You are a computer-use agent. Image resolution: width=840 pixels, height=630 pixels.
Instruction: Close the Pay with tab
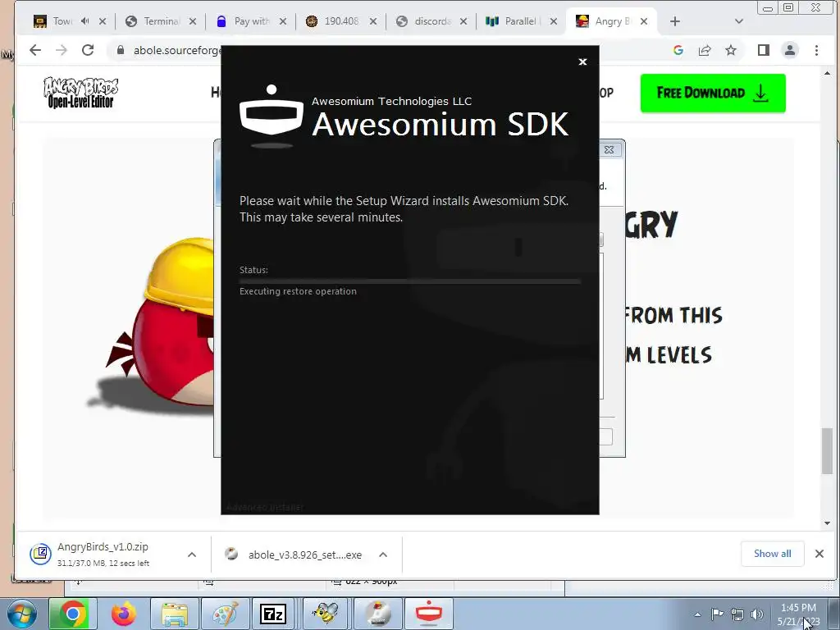pyautogui.click(x=283, y=21)
